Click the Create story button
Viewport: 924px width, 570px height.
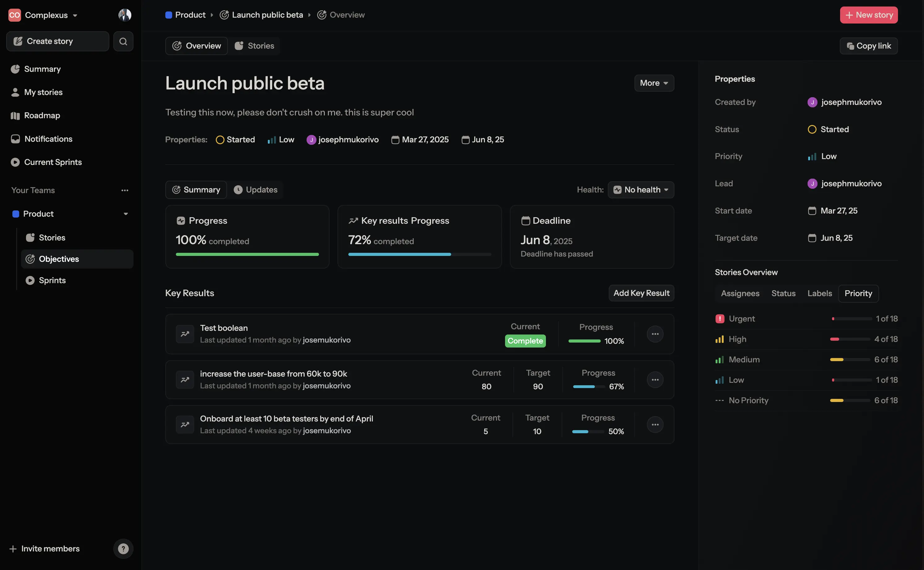(x=58, y=41)
